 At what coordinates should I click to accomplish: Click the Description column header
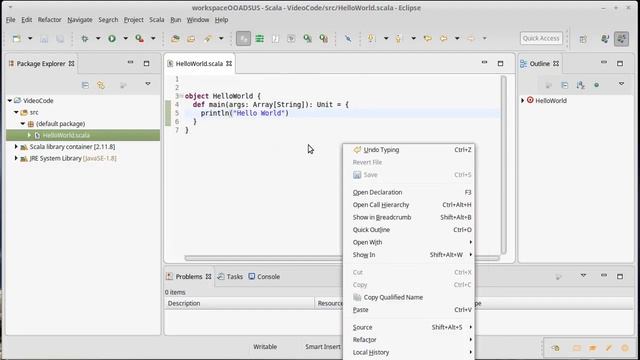pyautogui.click(x=240, y=303)
